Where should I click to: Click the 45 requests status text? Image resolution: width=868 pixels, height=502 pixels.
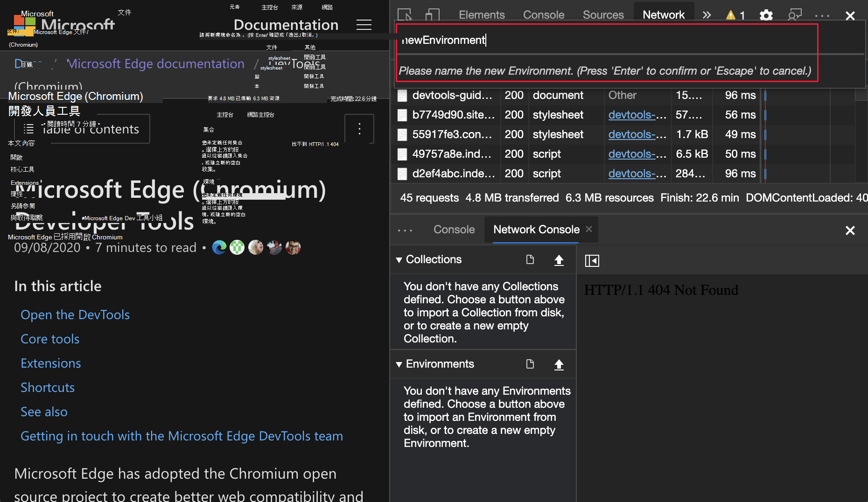pyautogui.click(x=429, y=198)
